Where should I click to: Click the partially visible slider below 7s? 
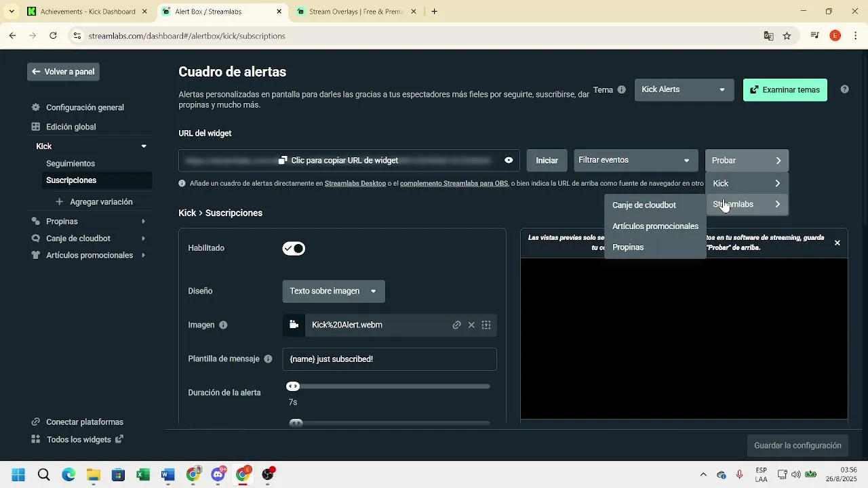pyautogui.click(x=388, y=423)
